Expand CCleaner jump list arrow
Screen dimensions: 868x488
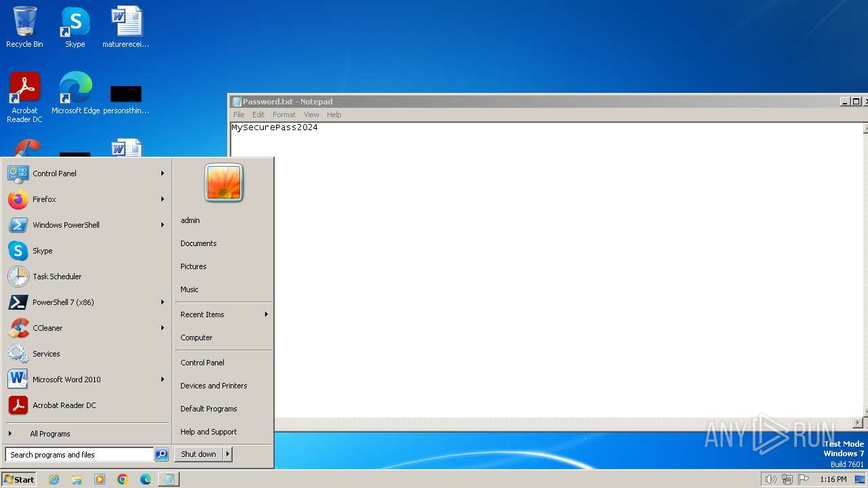(x=163, y=328)
